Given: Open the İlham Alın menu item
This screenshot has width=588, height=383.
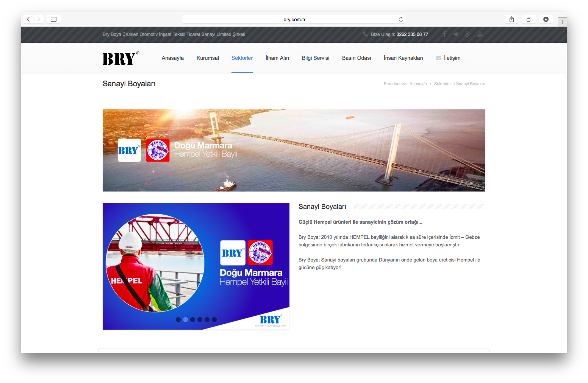Looking at the screenshot, I should [x=277, y=58].
